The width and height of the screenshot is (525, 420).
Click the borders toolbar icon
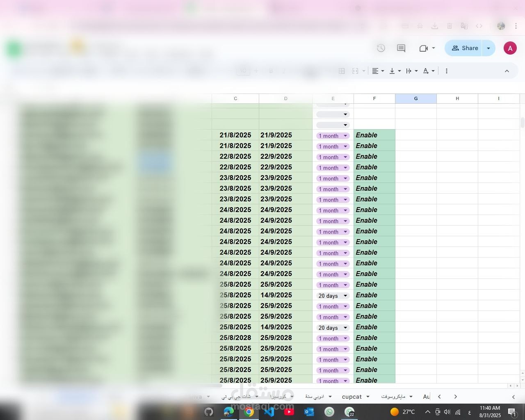click(342, 71)
